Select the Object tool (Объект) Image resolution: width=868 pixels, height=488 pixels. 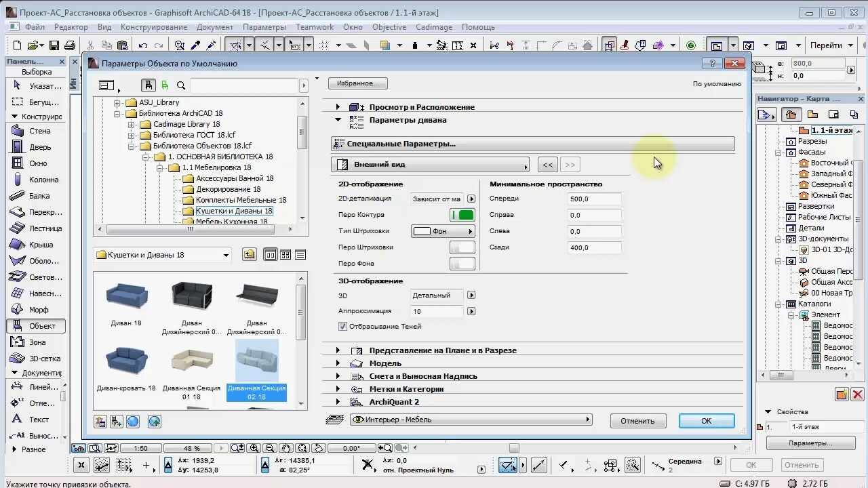[36, 326]
